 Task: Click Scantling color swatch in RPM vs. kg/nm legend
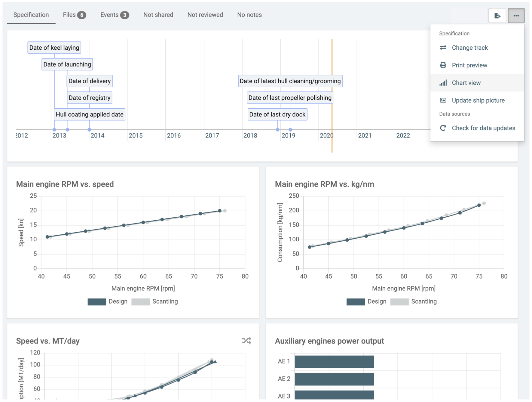click(399, 301)
